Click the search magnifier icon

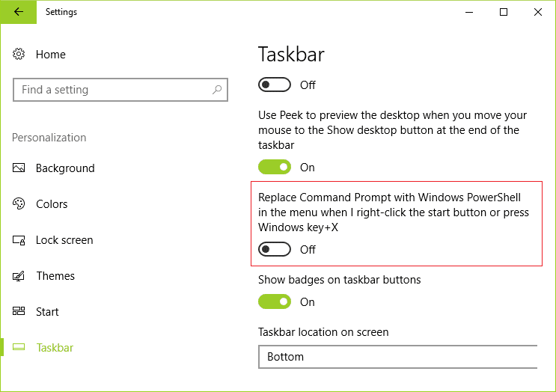[217, 90]
